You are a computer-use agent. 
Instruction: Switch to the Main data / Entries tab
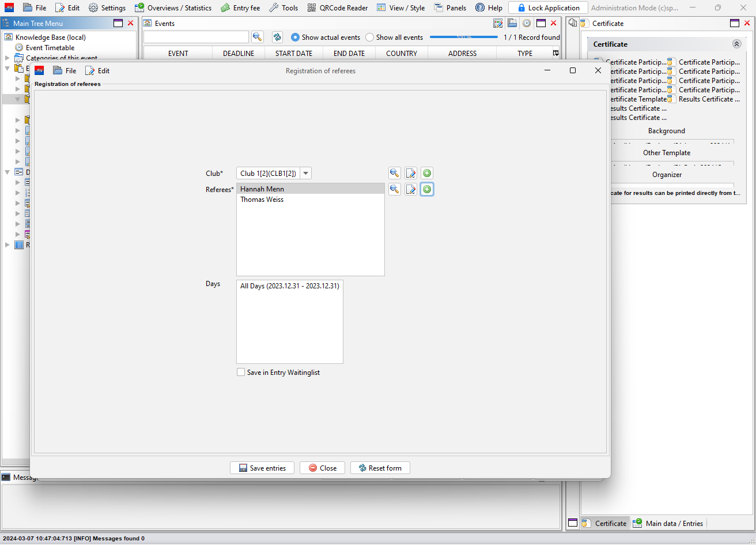click(668, 523)
